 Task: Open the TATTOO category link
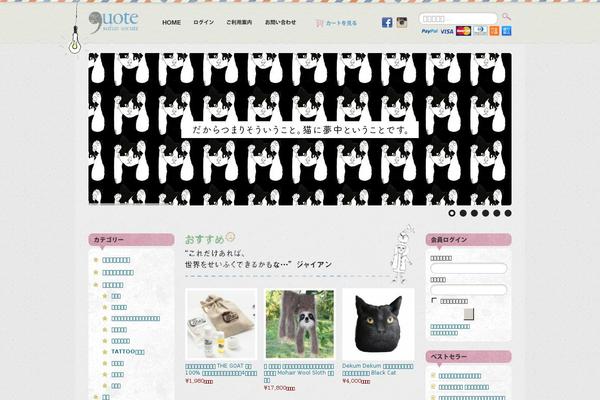[128, 352]
